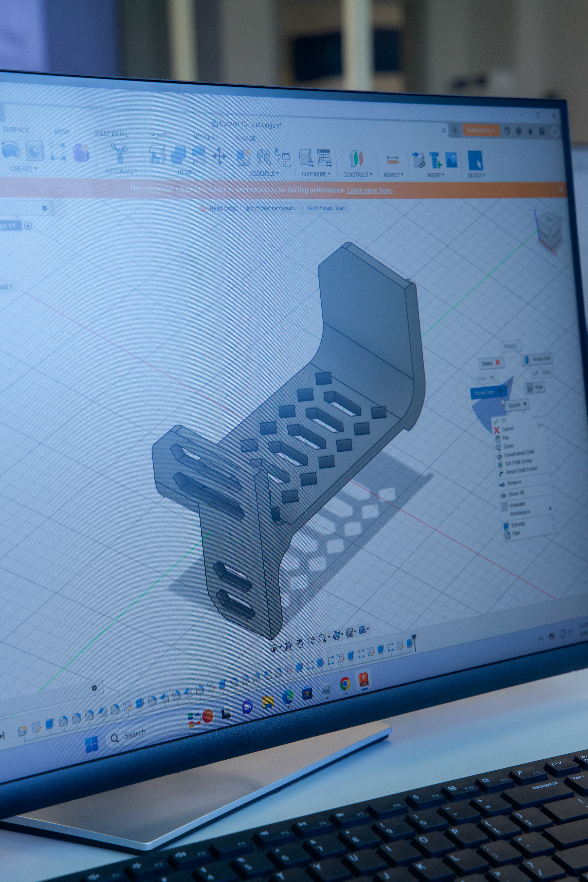Open a new design tab with plus
The image size is (588, 882).
tap(455, 131)
